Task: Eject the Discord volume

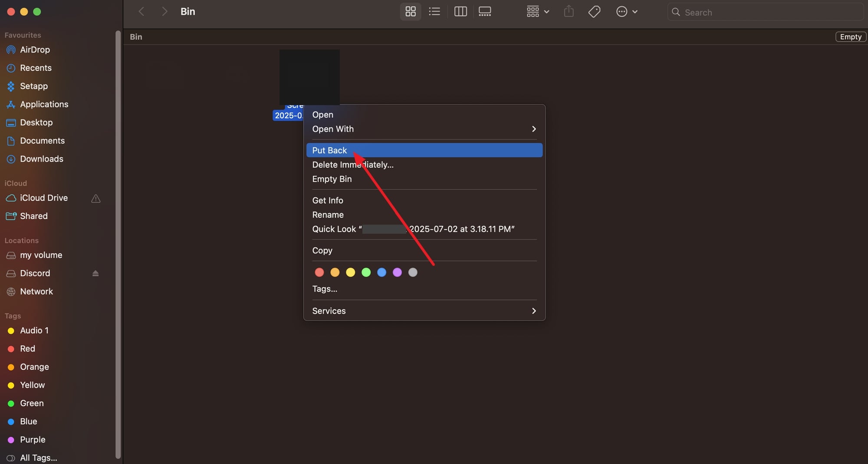Action: (x=95, y=273)
